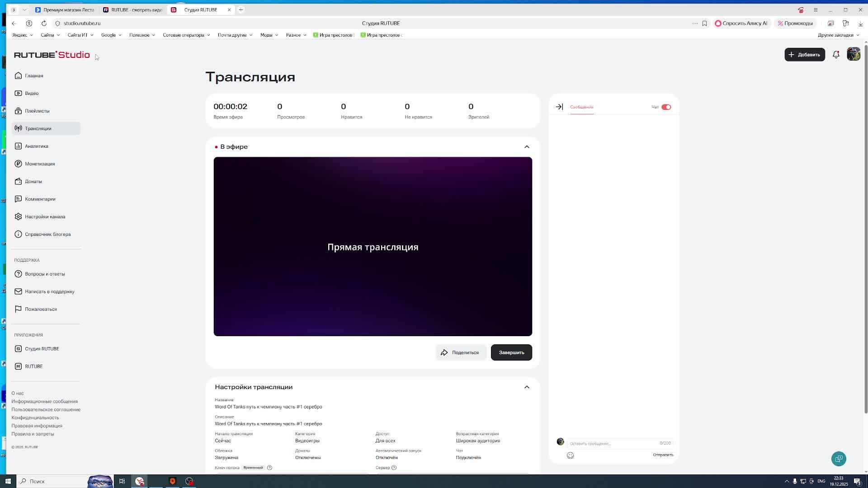
Task: Click the Добавить button
Action: tap(804, 55)
